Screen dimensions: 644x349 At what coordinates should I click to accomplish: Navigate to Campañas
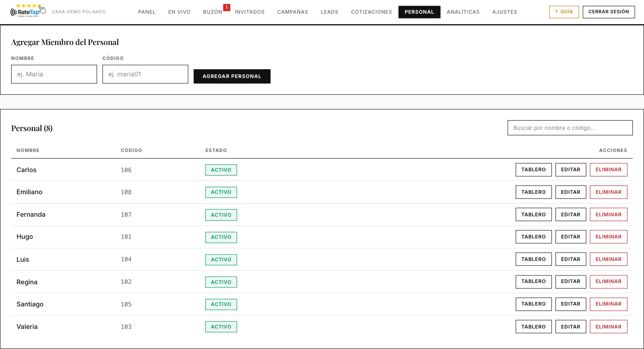coord(293,12)
